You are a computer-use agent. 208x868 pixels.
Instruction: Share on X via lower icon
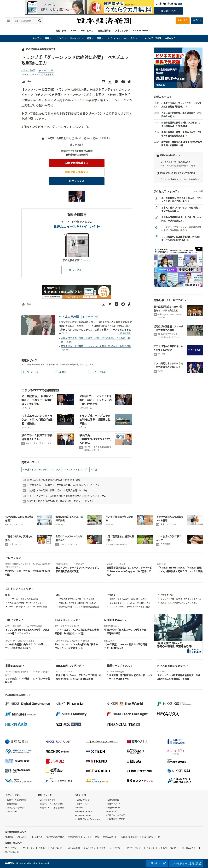pyautogui.click(x=116, y=304)
